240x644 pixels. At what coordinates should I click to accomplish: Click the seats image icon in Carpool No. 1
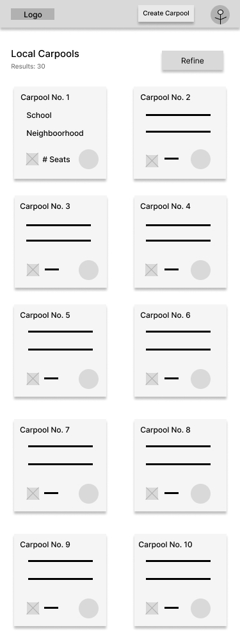point(33,159)
